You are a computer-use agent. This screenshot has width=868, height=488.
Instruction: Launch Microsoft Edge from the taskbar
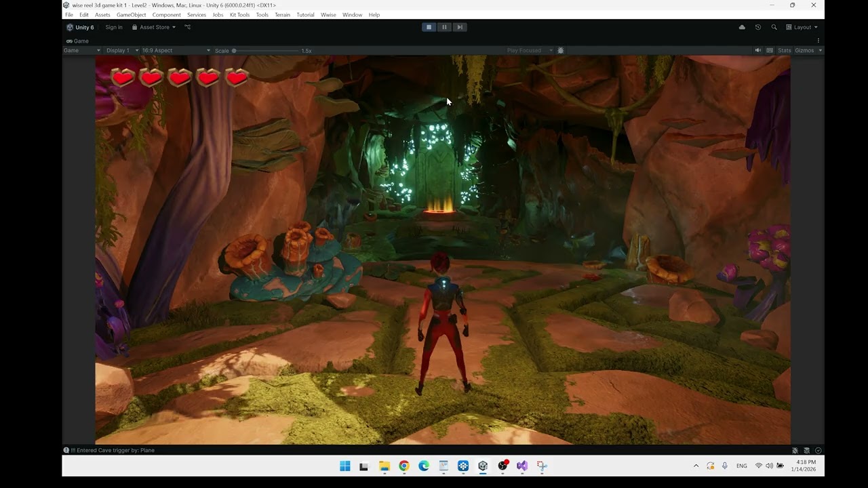pyautogui.click(x=424, y=466)
